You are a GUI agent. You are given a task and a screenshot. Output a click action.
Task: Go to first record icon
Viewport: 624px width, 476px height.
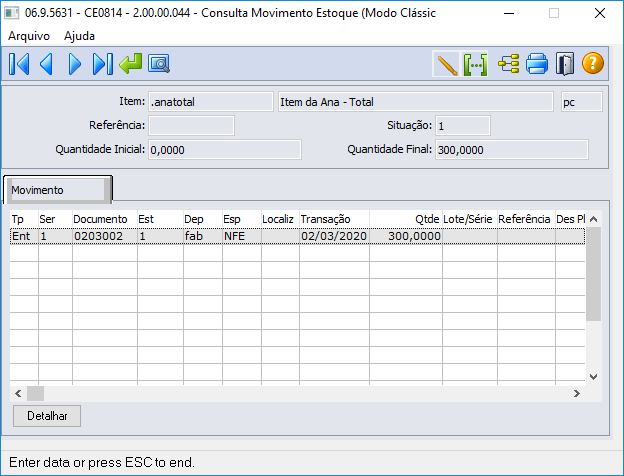click(x=19, y=64)
